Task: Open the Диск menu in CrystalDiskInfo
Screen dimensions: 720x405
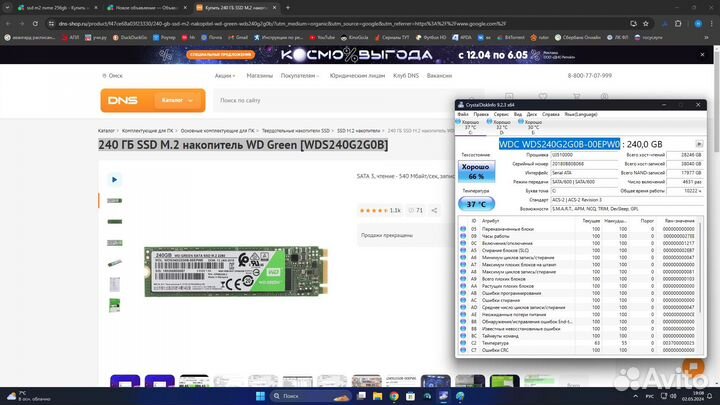Action: [x=532, y=114]
